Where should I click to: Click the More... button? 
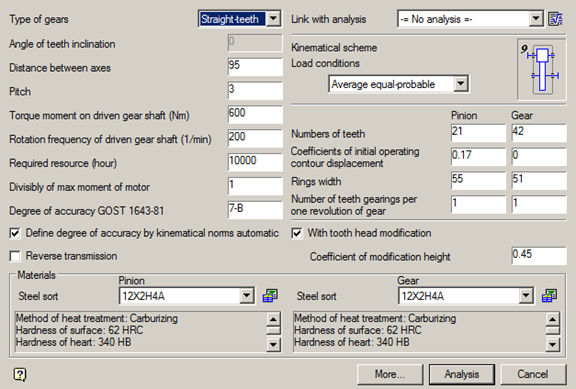(390, 374)
